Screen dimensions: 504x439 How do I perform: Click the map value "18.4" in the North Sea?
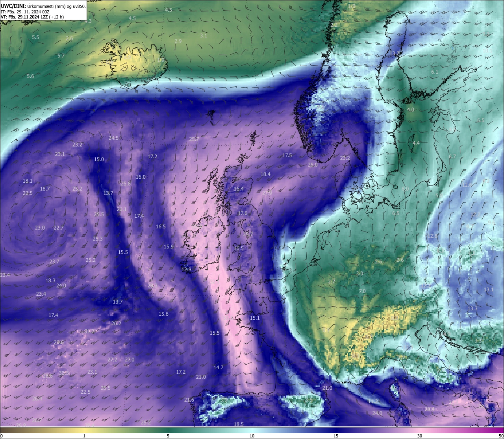click(x=265, y=174)
